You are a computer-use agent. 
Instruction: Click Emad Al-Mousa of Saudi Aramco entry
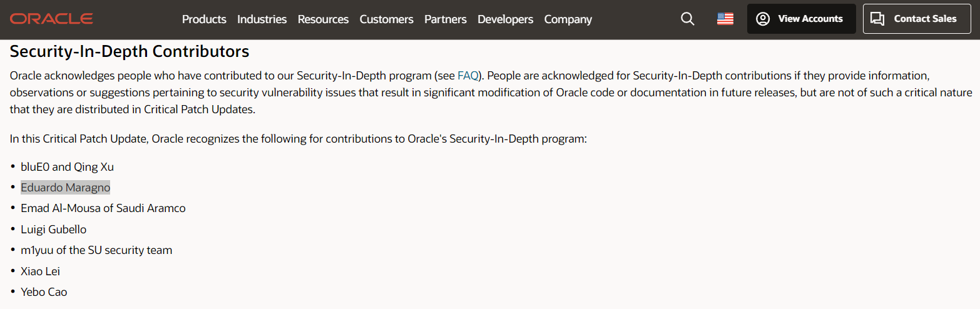[103, 208]
